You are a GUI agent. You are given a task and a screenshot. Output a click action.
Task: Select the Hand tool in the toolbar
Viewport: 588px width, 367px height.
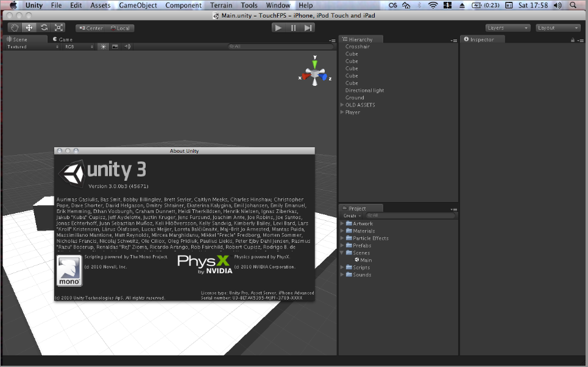pyautogui.click(x=15, y=27)
